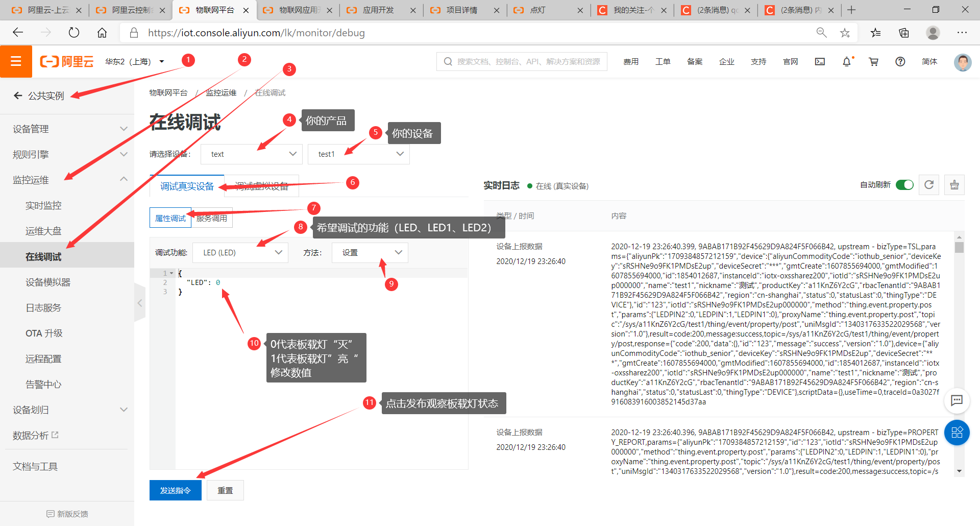Click the Aliyun logo
Viewport: 980px width, 526px height.
(67, 61)
